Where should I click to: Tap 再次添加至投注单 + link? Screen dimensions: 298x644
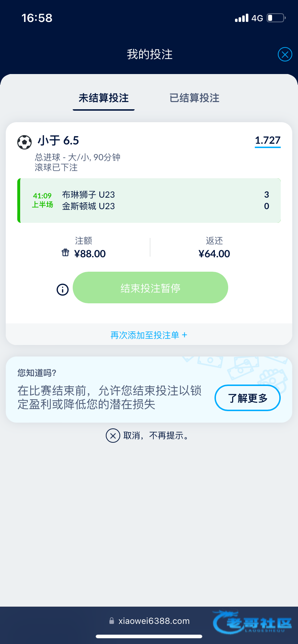[149, 335]
